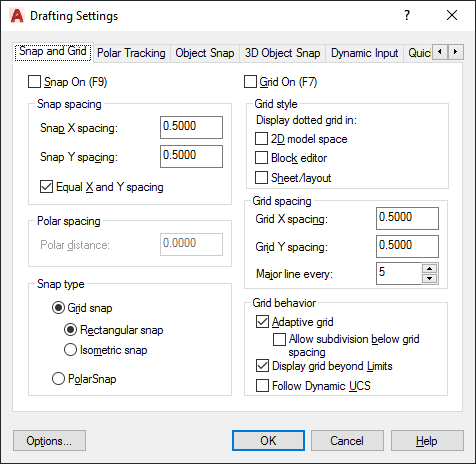The image size is (476, 464).
Task: Open the Polar Tracking tab
Action: coord(131,53)
